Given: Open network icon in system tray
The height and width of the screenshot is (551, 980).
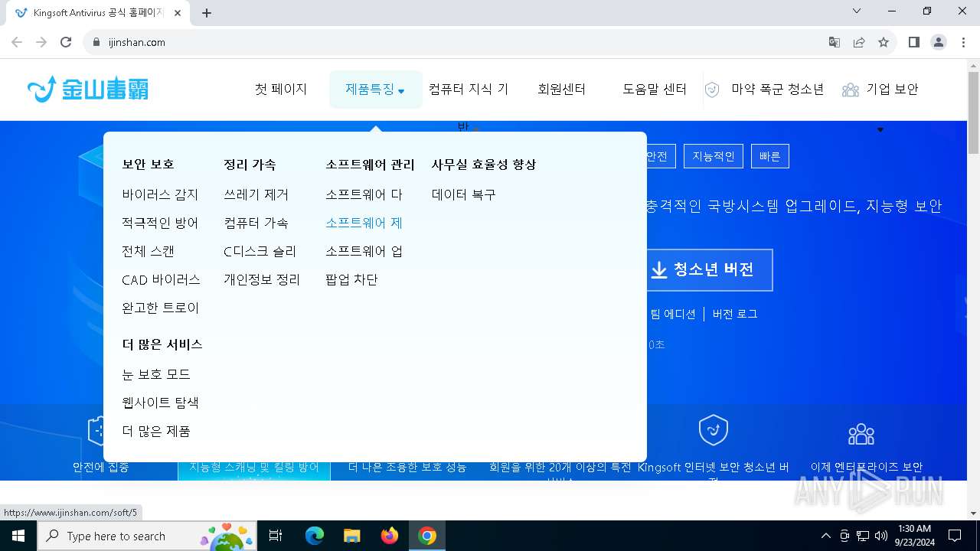Looking at the screenshot, I should (x=863, y=536).
